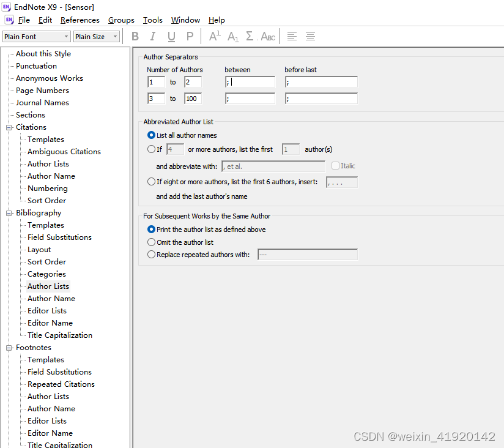
Task: Open the Groups menu
Action: pyautogui.click(x=121, y=20)
